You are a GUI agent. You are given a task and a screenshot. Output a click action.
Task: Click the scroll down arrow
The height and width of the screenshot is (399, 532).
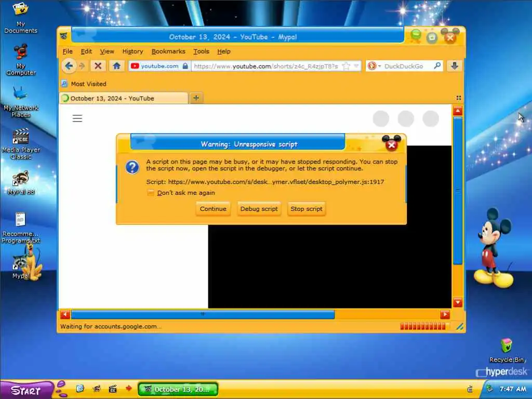tap(458, 302)
